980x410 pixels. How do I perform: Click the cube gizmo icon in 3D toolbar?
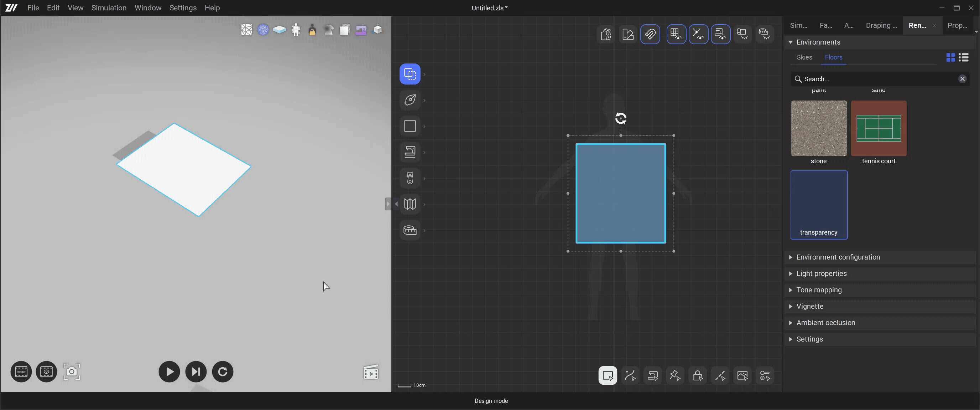[x=377, y=30]
